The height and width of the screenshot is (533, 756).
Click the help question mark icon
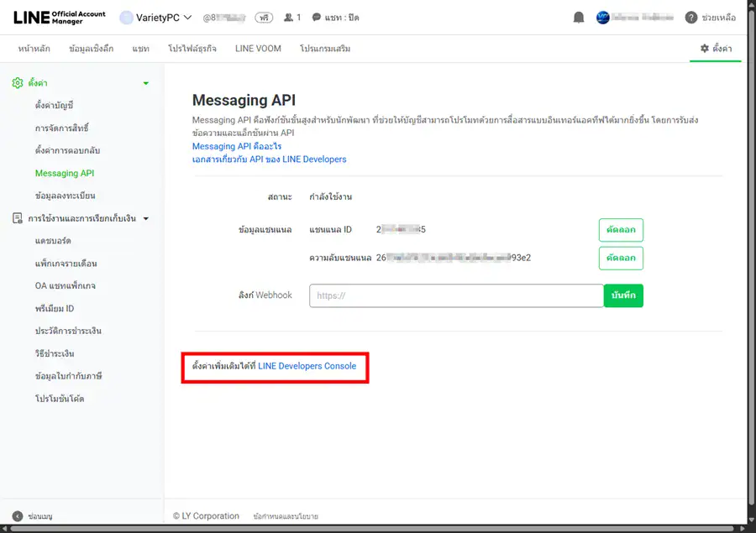point(691,18)
